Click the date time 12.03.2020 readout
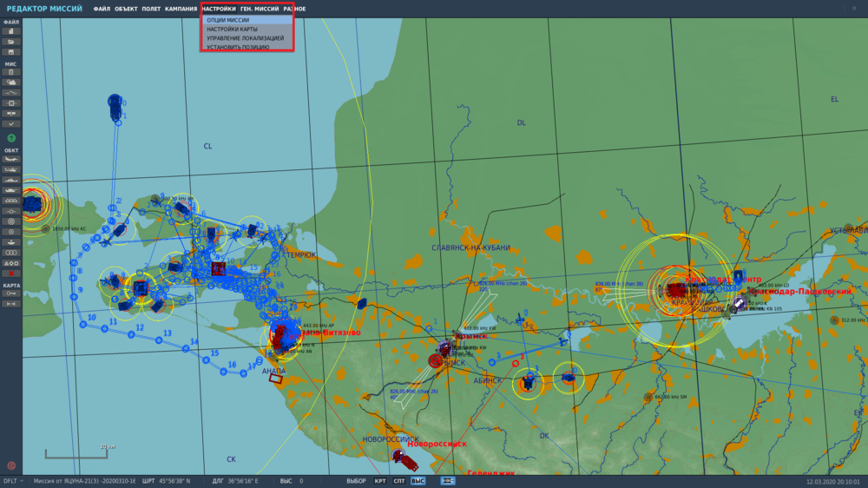The height and width of the screenshot is (488, 868). [x=833, y=482]
